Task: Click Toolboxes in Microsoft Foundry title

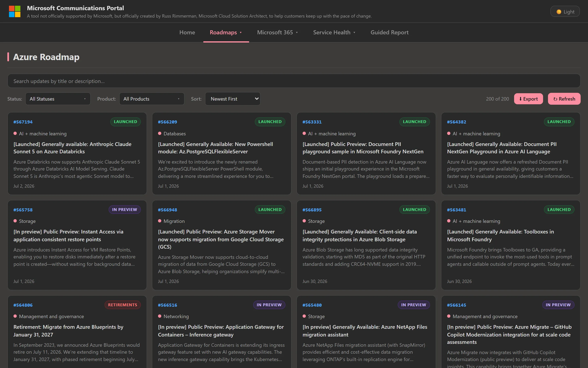Action: tap(501, 235)
